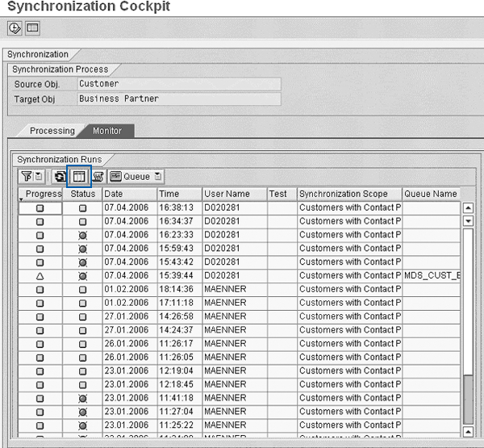
Task: Select the Monitor tab
Action: 107,131
